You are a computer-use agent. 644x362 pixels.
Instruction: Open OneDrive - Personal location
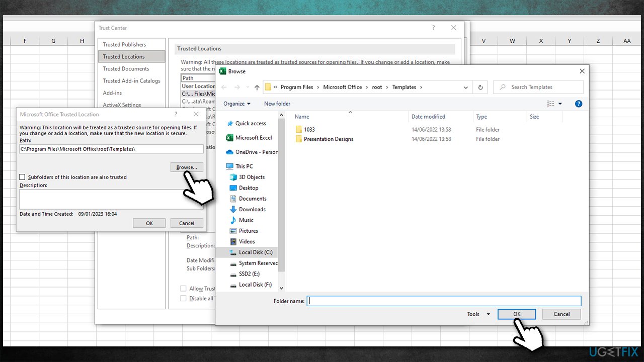pos(255,152)
